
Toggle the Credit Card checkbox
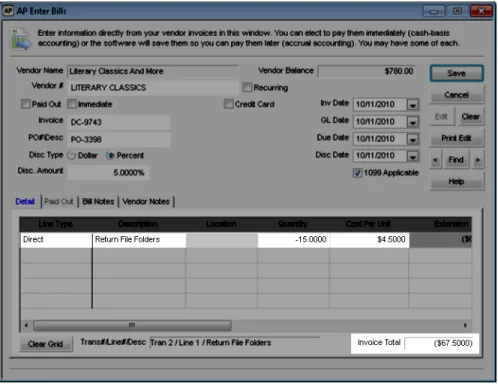tap(229, 104)
